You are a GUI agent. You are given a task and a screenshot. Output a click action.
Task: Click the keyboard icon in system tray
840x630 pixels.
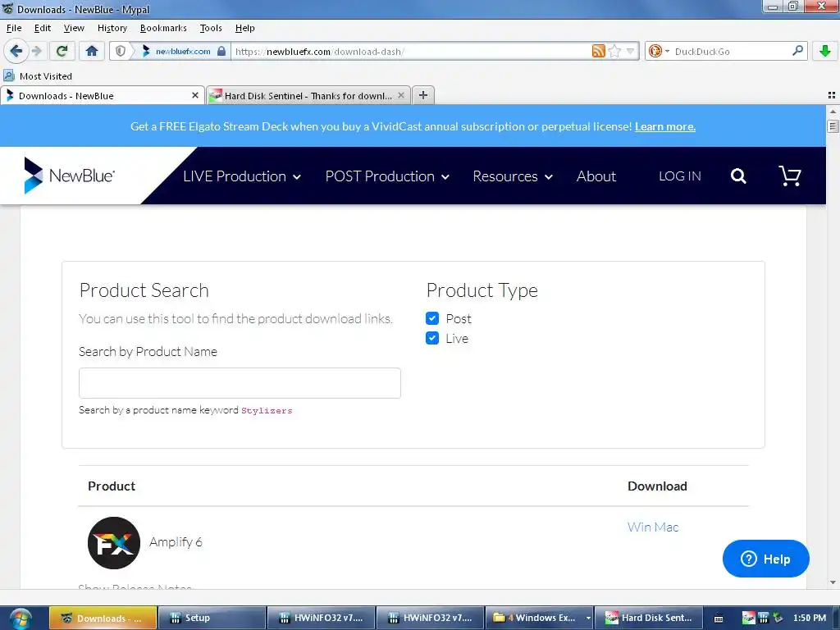pyautogui.click(x=719, y=619)
